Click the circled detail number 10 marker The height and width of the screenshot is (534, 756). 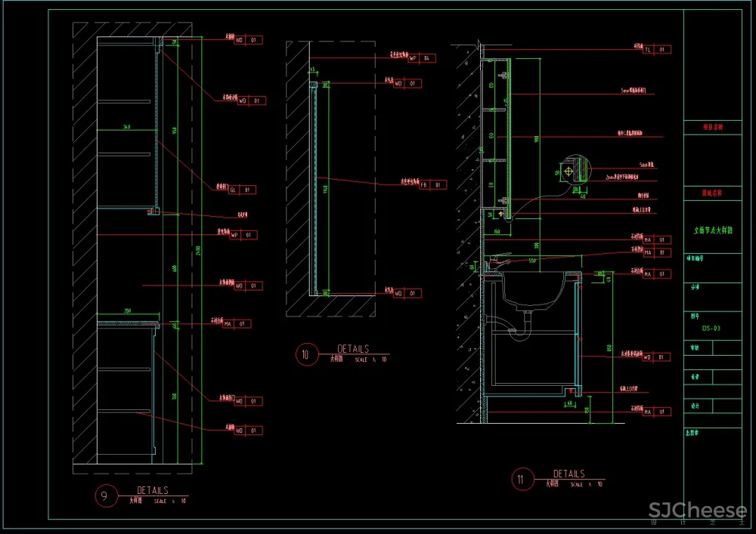307,354
